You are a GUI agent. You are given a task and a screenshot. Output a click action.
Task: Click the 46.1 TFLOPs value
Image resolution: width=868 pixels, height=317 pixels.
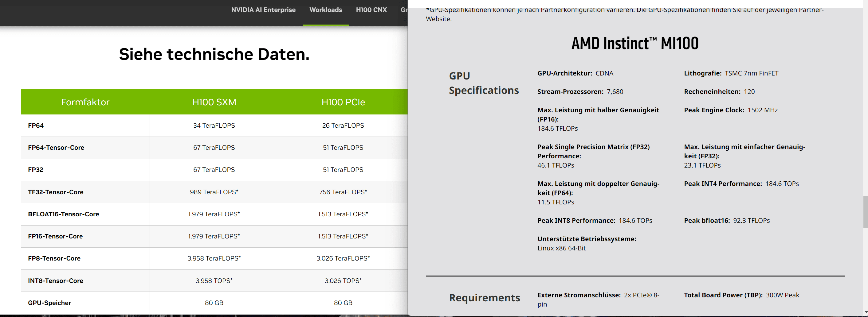556,166
